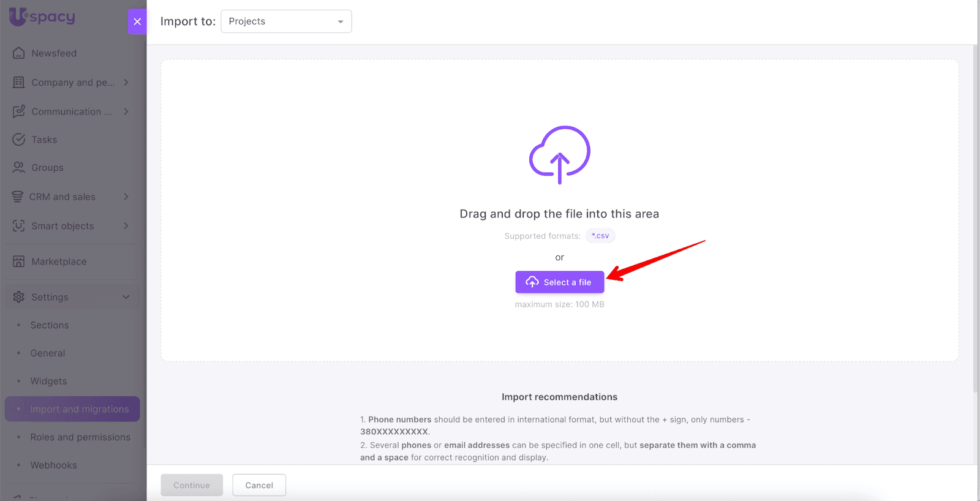The width and height of the screenshot is (980, 501).
Task: Click the Uspacy logo
Action: point(42,17)
